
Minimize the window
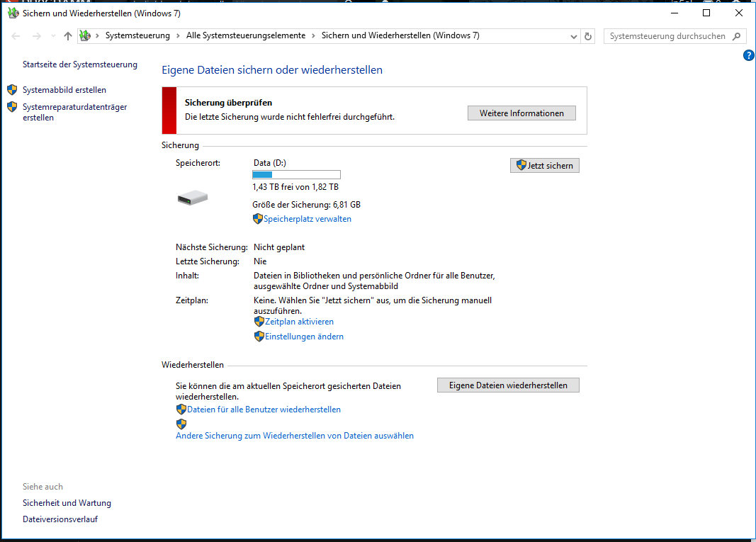coord(675,13)
